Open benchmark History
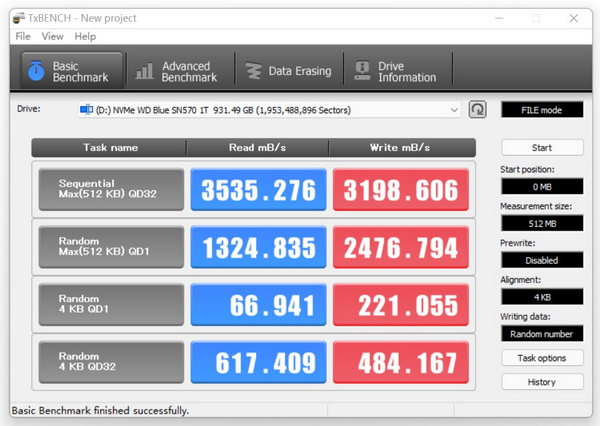This screenshot has width=600, height=426. click(x=542, y=382)
